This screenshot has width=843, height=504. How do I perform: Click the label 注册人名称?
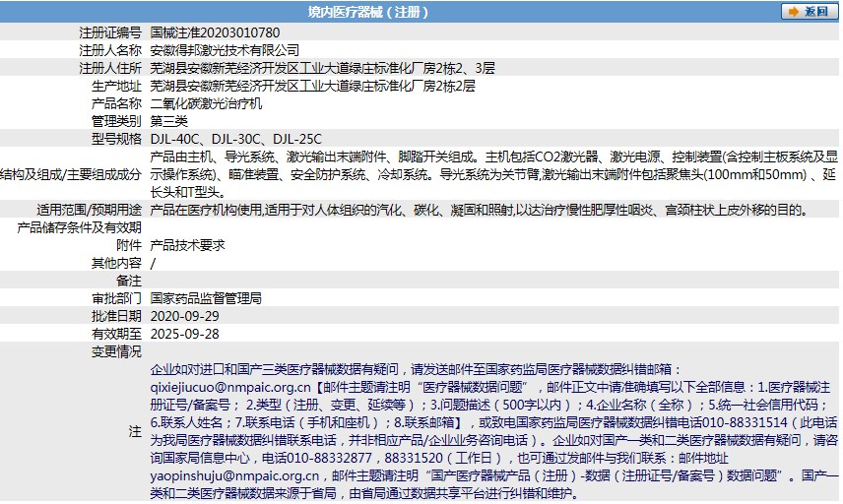click(x=110, y=50)
